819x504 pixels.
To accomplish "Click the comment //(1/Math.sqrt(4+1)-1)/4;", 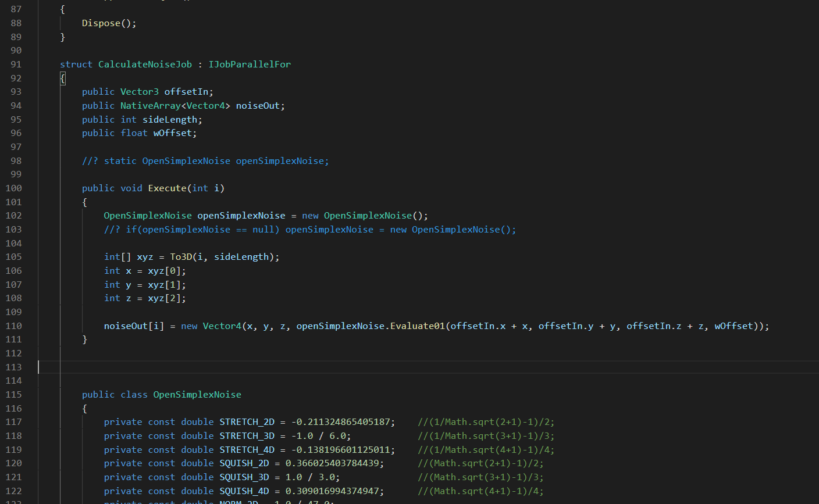I will pyautogui.click(x=486, y=450).
